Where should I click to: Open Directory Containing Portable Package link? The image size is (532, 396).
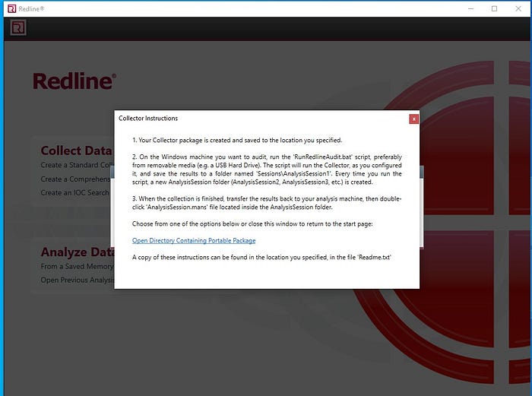[194, 241]
